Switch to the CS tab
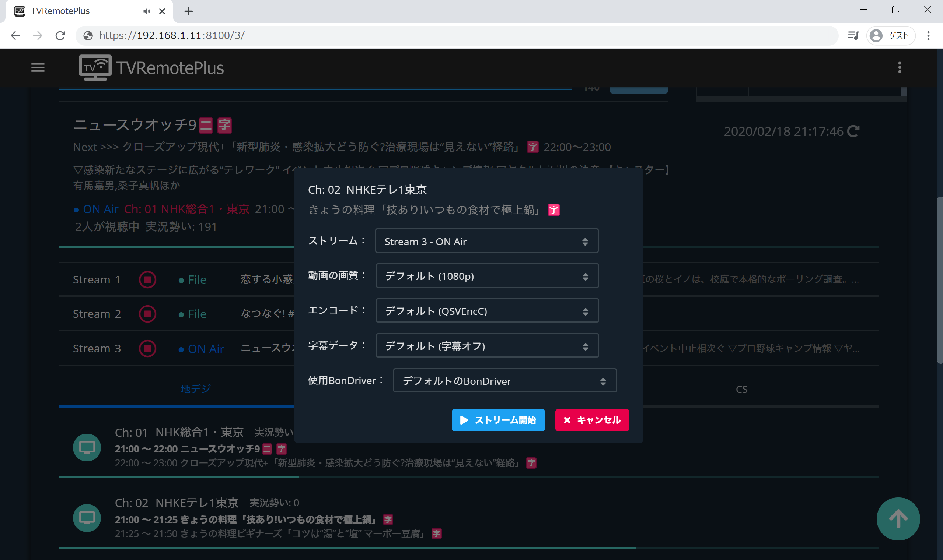The image size is (943, 560). 741,389
